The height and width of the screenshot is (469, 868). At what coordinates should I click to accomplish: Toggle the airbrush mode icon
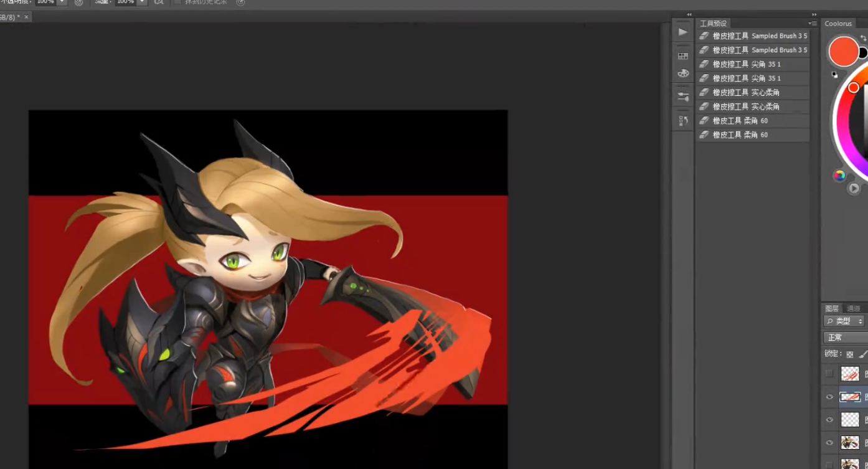pos(159,2)
